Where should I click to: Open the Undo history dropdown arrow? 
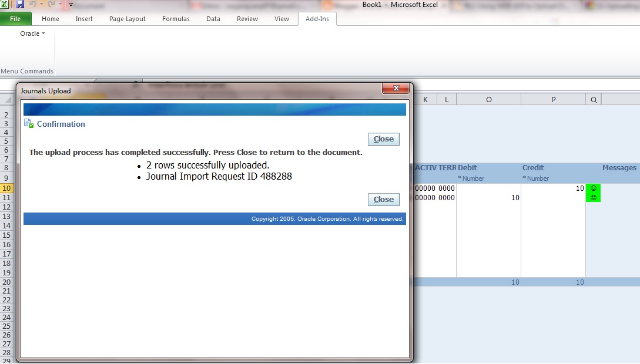pyautogui.click(x=41, y=4)
